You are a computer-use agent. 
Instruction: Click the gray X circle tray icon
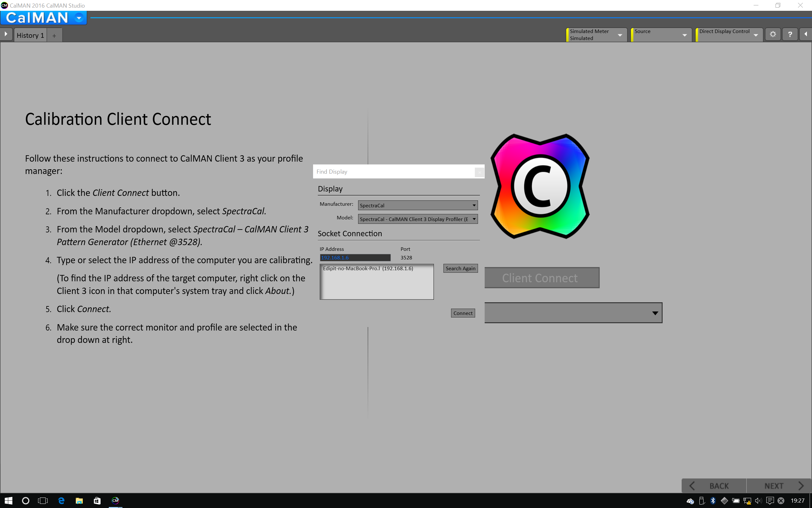click(781, 501)
